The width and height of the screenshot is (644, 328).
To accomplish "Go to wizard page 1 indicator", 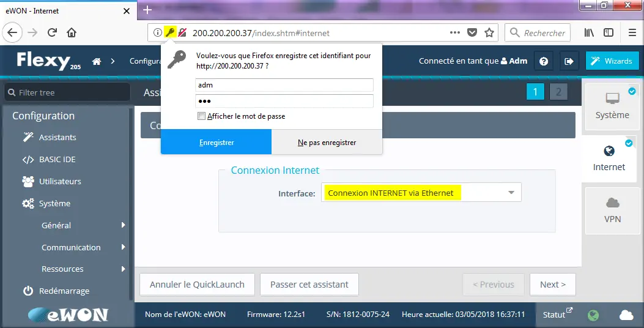I will coord(535,92).
